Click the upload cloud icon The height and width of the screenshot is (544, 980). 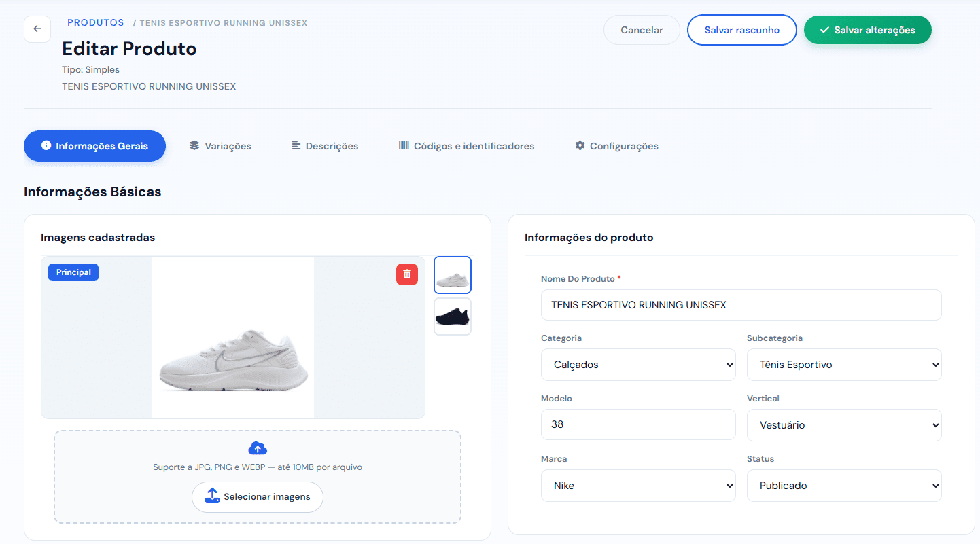click(258, 448)
